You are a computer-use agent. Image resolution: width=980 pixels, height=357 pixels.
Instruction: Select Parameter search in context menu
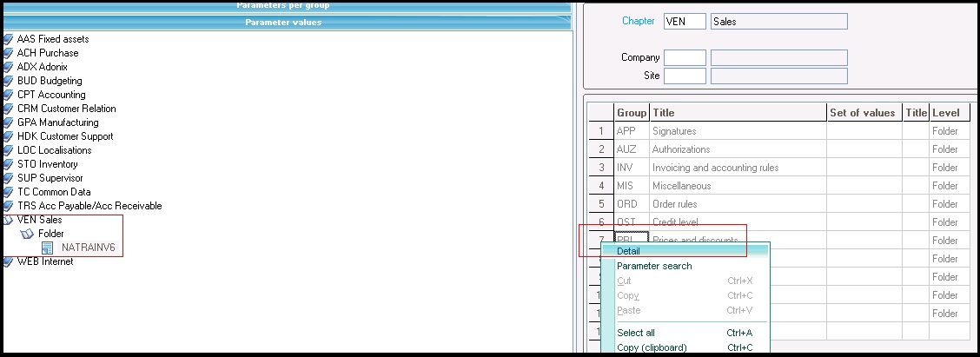pos(654,266)
